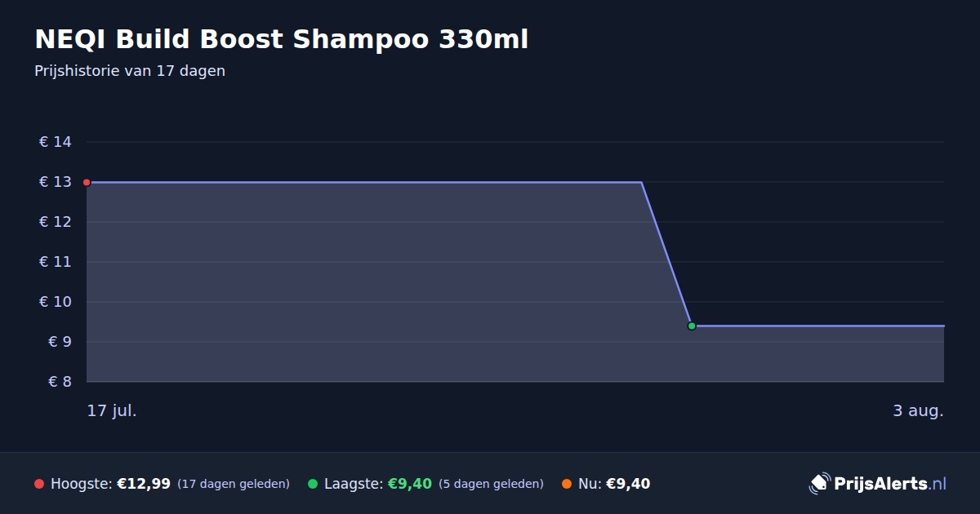Image resolution: width=980 pixels, height=514 pixels.
Task: Click the red highest price dot on chart
Action: click(87, 182)
